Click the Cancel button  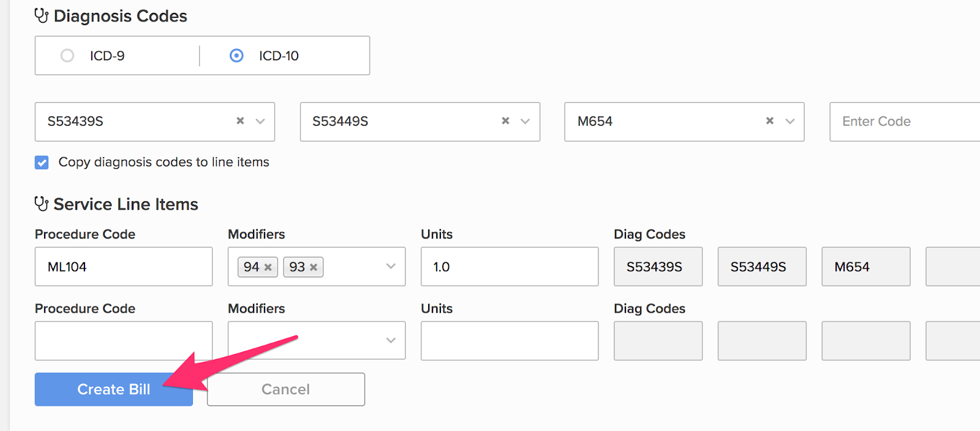click(x=285, y=389)
